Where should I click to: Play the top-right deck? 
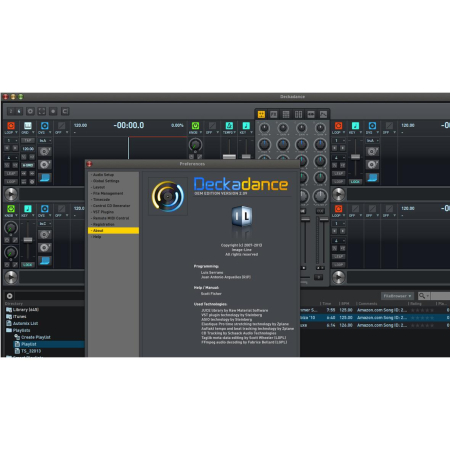click(338, 194)
